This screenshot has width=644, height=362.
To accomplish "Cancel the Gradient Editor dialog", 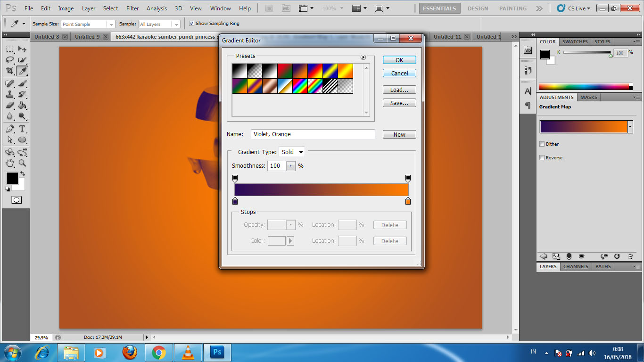I will [x=399, y=73].
